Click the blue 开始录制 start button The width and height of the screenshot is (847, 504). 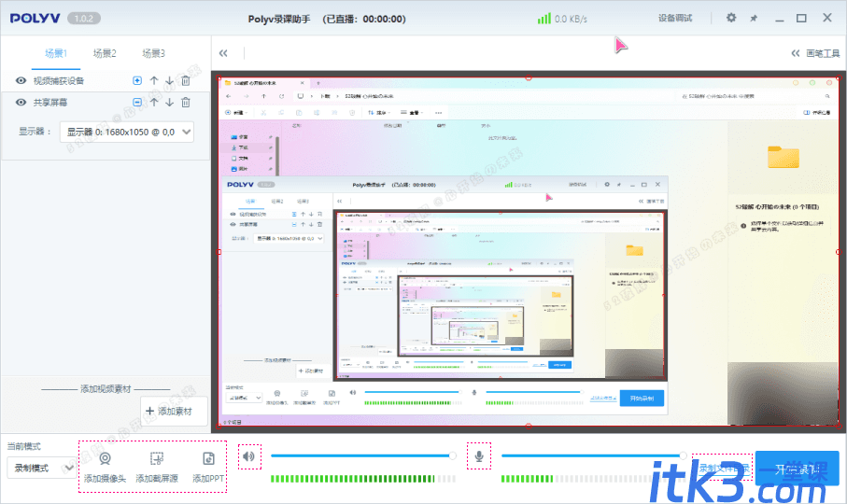[798, 469]
